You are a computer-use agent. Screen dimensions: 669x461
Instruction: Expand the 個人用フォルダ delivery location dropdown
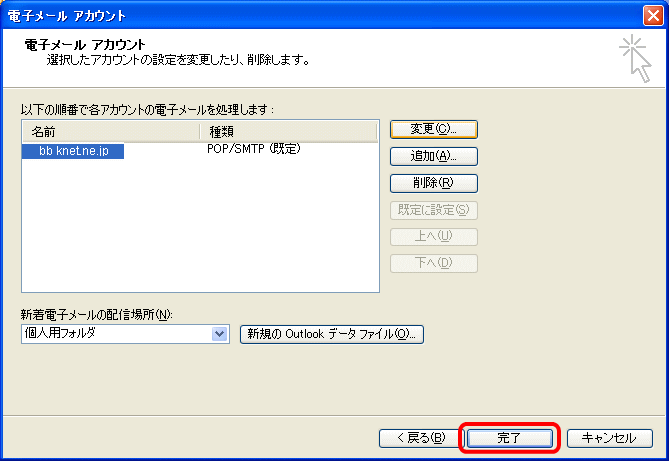click(219, 334)
